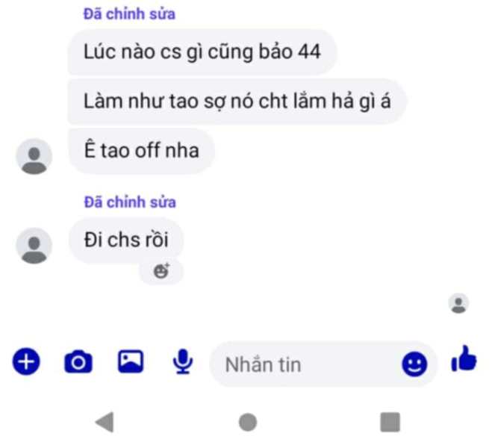Open avatar beside "Ê tao off nha"

[34, 156]
